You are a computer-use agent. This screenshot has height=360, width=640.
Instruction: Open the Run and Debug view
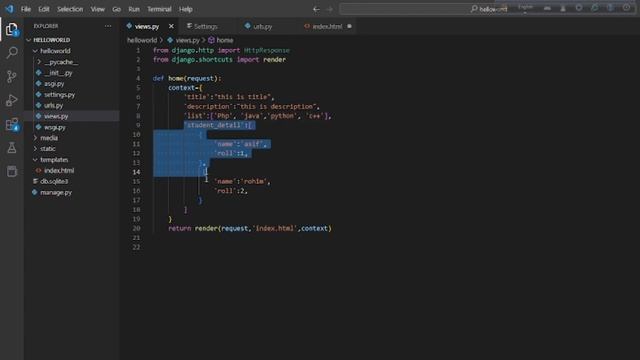[12, 100]
